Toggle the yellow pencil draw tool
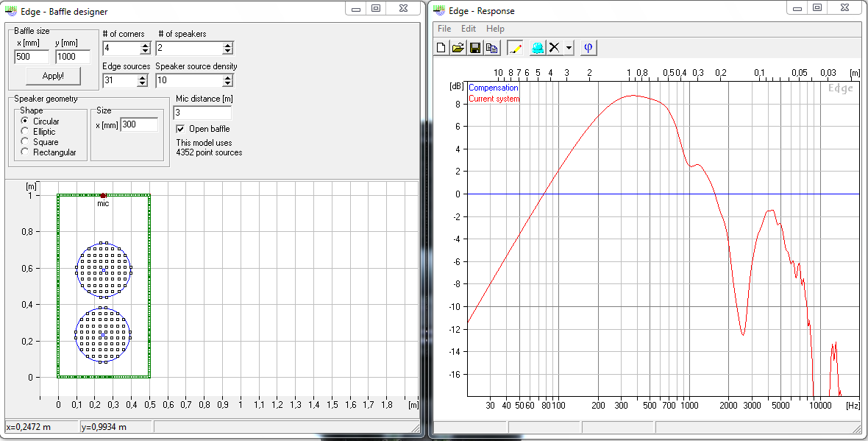The height and width of the screenshot is (441, 868). click(x=515, y=48)
